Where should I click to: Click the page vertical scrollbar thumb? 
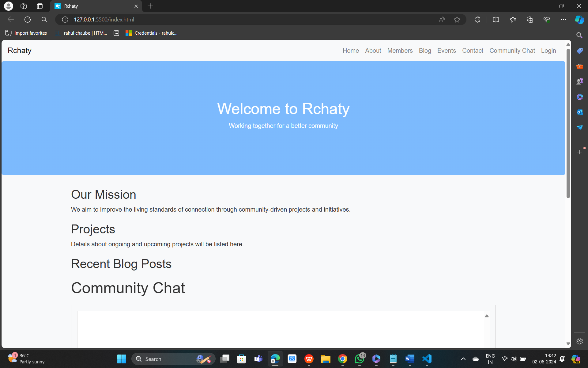[x=568, y=123]
